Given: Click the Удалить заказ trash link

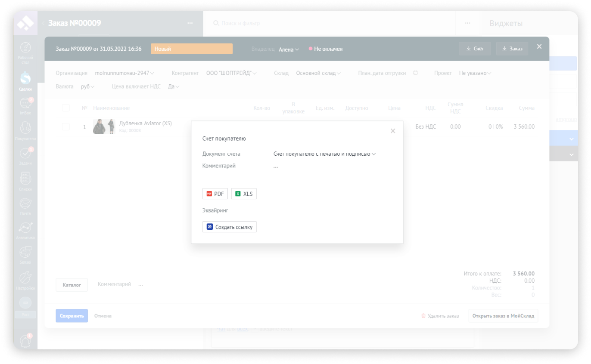Looking at the screenshot, I should tap(440, 316).
